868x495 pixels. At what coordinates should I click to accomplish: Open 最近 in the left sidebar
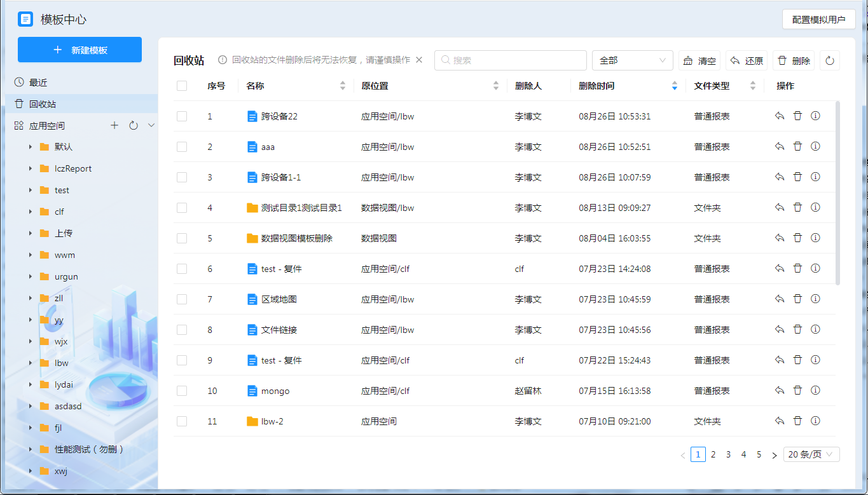pyautogui.click(x=38, y=83)
